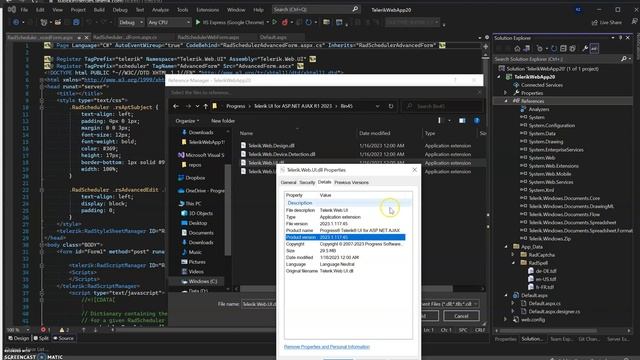This screenshot has height=360, width=640.
Task: Open the File menu in Visual Studio
Action: [24, 9]
